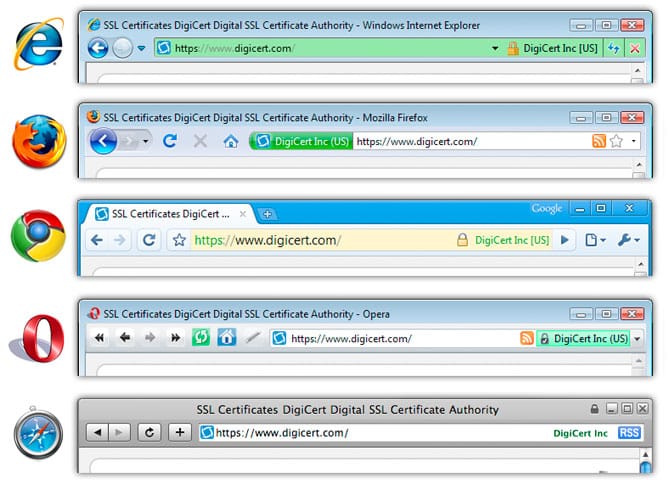This screenshot has width=672, height=489.
Task: Click the Firefox green DigiCert Inc (US) badge
Action: (x=302, y=141)
